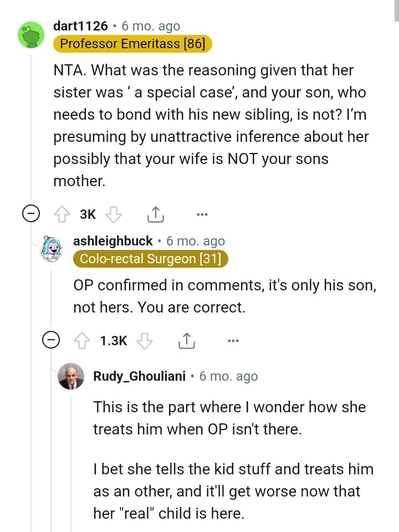This screenshot has width=399, height=532.
Task: Open dart1126's profile via username
Action: [81, 25]
